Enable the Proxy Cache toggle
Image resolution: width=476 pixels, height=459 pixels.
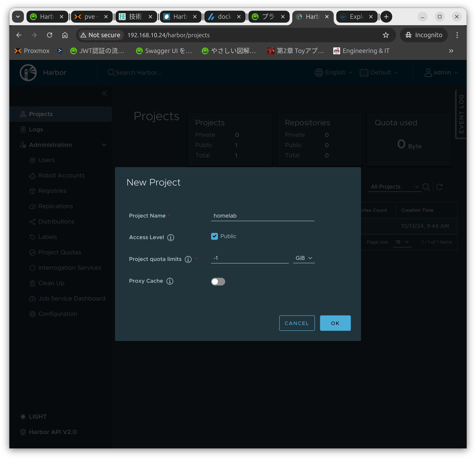coord(218,281)
